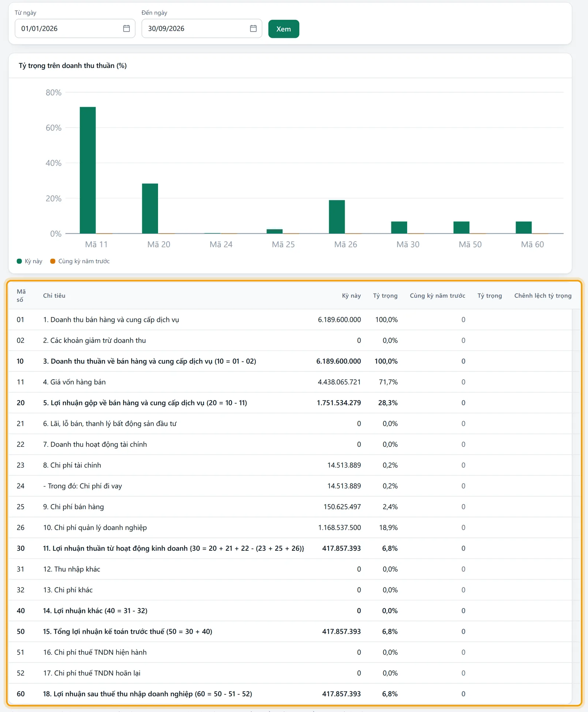Select row 12. Thu nhập khác
Viewport: 588px width, 712px height.
click(x=290, y=569)
